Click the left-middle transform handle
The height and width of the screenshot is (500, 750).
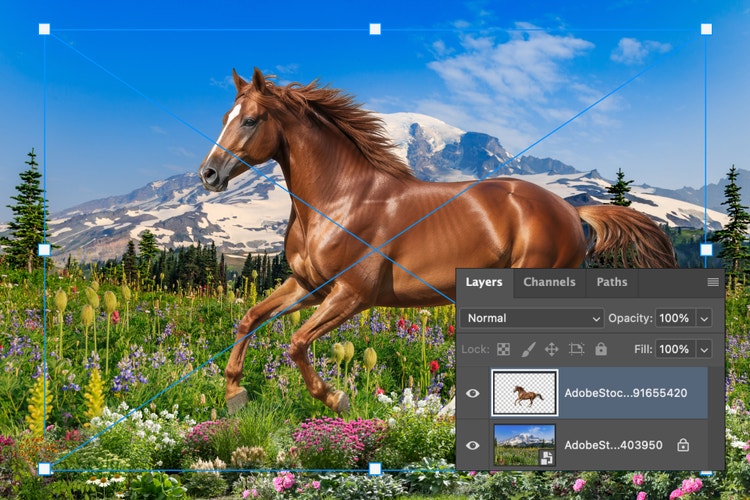(44, 249)
